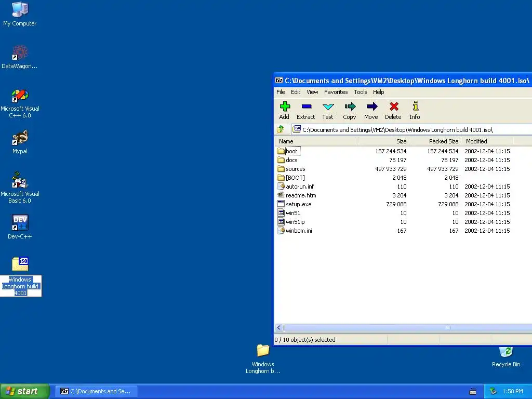Sort by Packed Size column header
Image resolution: width=532 pixels, height=399 pixels.
pyautogui.click(x=435, y=141)
